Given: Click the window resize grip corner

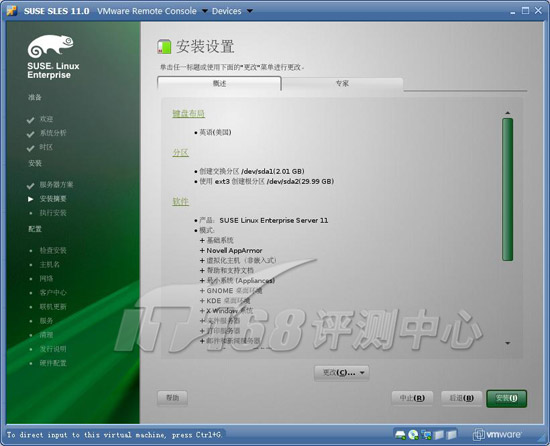Looking at the screenshot, I should tap(543, 439).
